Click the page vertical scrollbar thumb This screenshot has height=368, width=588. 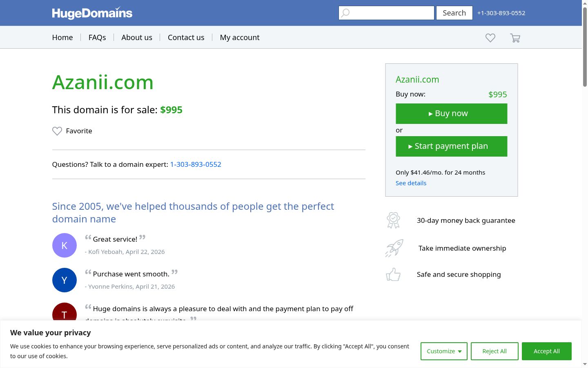(585, 47)
